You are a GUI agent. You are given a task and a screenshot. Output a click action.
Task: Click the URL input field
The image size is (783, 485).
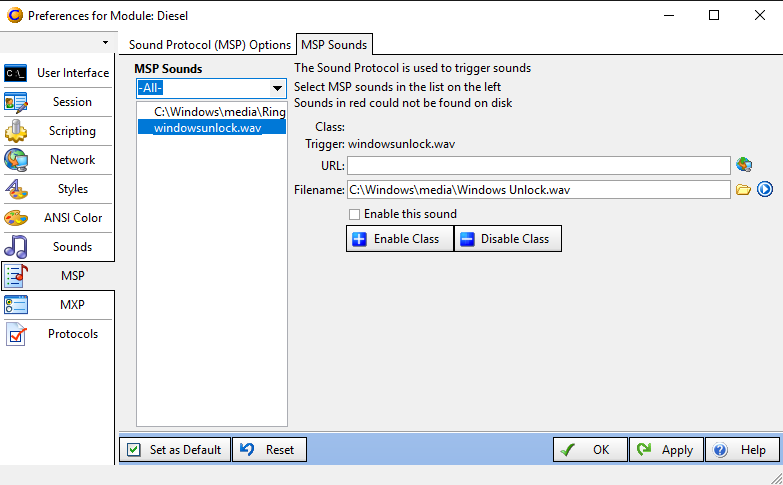[539, 165]
